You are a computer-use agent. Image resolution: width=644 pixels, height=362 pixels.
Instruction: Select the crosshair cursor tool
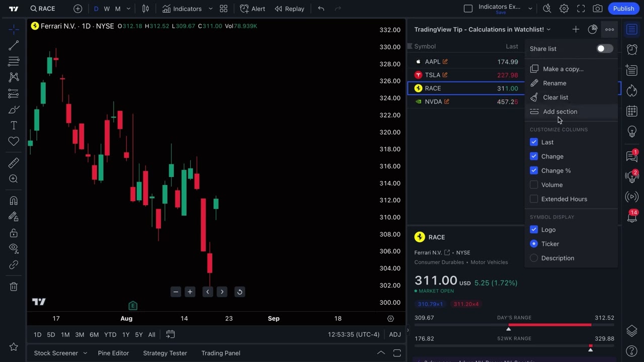coord(14,30)
